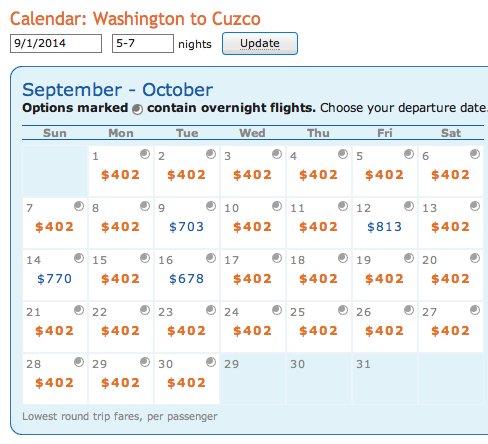The width and height of the screenshot is (488, 444).
Task: Click the overnight flight icon on September 1
Action: [145, 154]
